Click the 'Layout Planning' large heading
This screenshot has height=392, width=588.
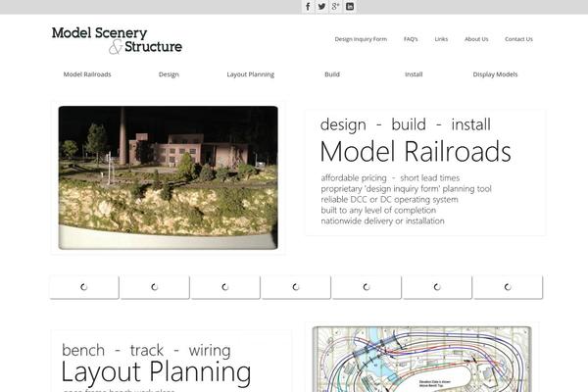(156, 371)
